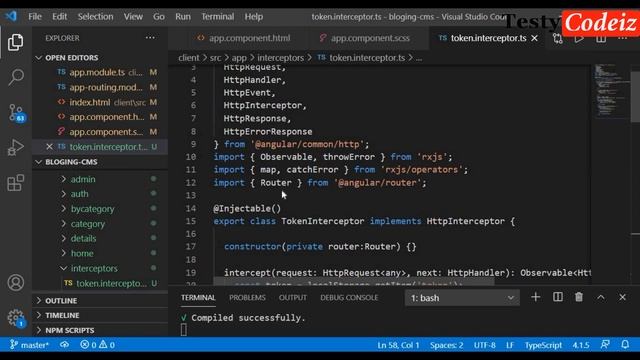
Task: Open errors and warnings count in status bar
Action: point(98,345)
